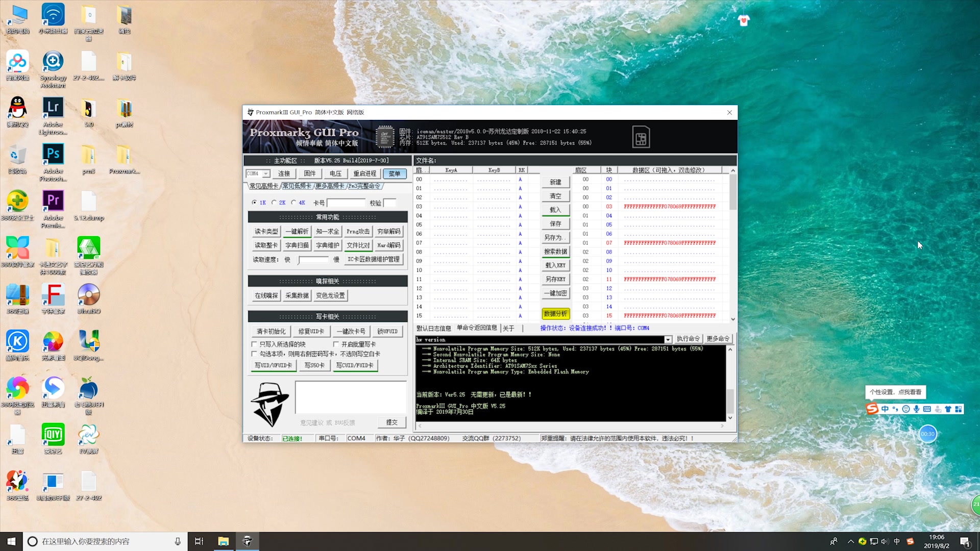Enable the 只写入所选择的块 checkbox
The width and height of the screenshot is (980, 551).
254,344
